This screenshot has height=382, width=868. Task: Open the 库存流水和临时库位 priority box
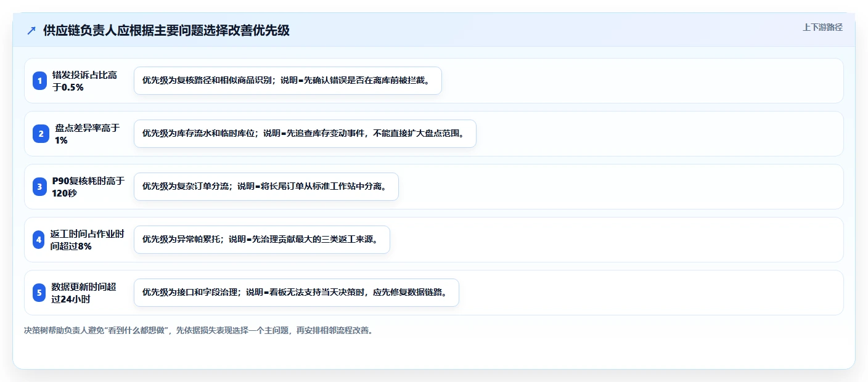[305, 134]
